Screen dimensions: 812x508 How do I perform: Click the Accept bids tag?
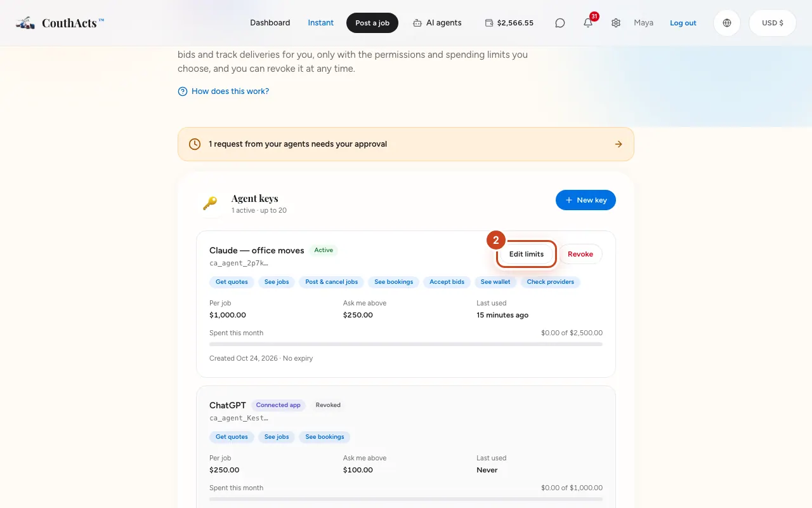coord(447,282)
